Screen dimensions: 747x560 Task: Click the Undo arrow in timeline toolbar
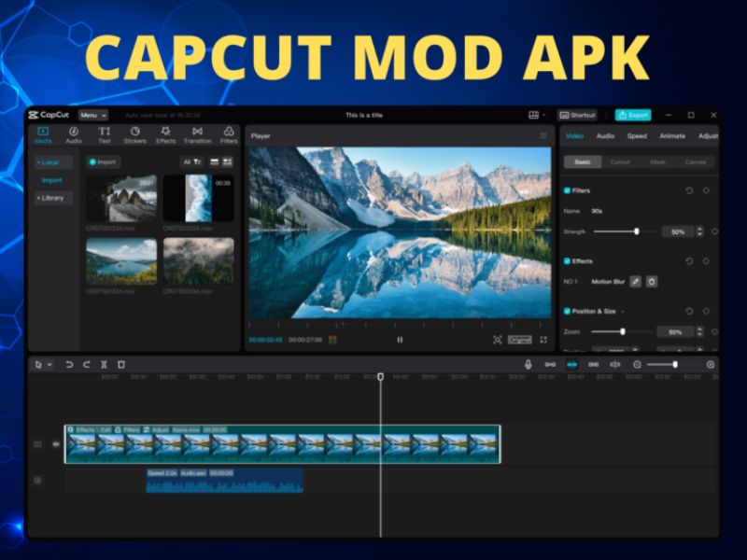coord(69,365)
